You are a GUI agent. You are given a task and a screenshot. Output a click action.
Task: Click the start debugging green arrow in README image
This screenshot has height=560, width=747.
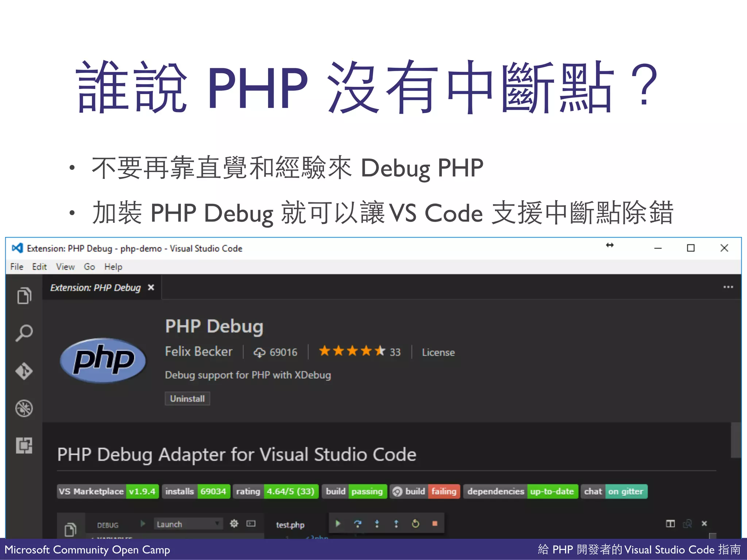coord(143,524)
